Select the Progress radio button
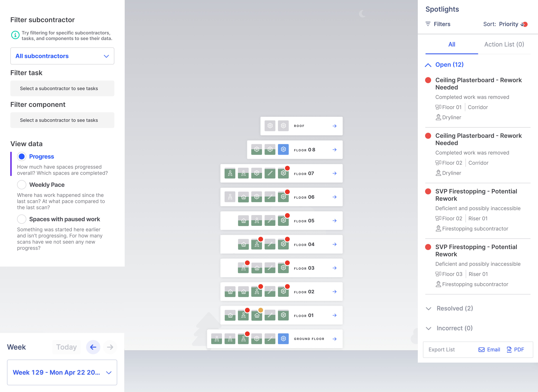 (22, 156)
